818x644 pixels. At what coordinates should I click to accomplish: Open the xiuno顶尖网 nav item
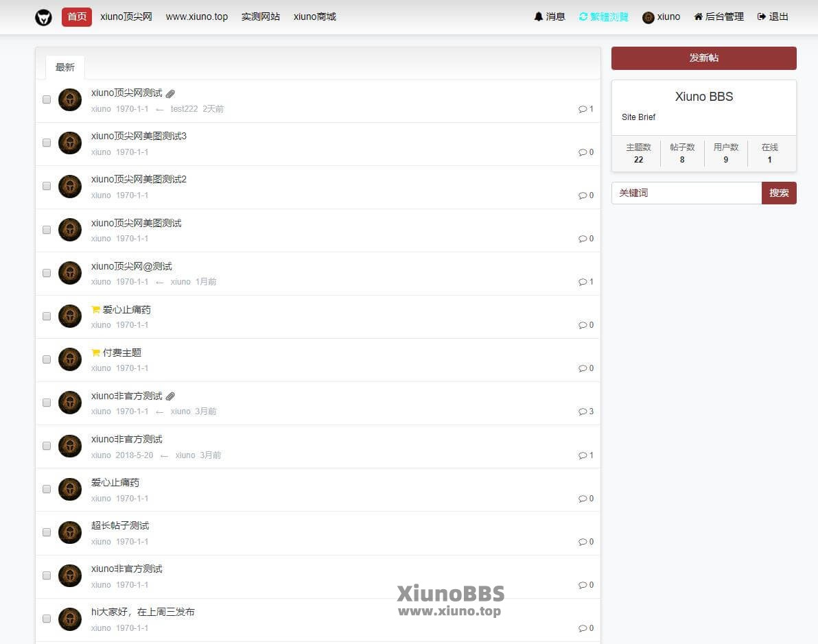pyautogui.click(x=126, y=16)
